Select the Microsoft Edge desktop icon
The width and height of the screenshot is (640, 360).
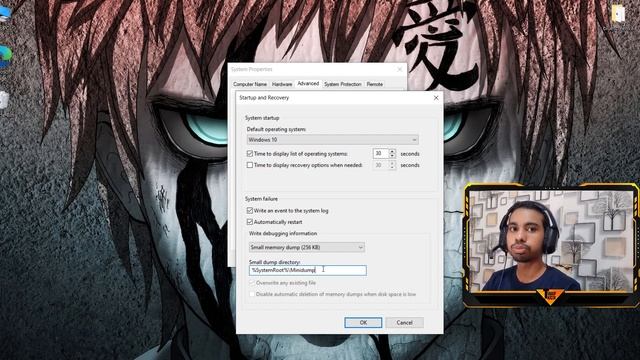[x=5, y=57]
